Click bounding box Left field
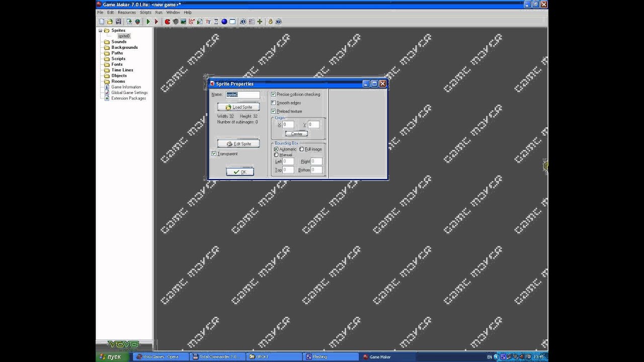The width and height of the screenshot is (644, 362). 288,161
